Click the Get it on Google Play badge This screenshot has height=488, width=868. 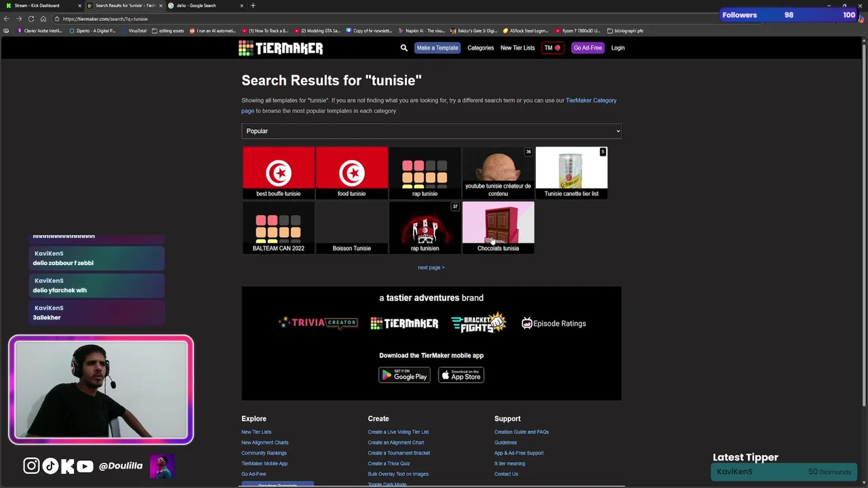pyautogui.click(x=404, y=375)
